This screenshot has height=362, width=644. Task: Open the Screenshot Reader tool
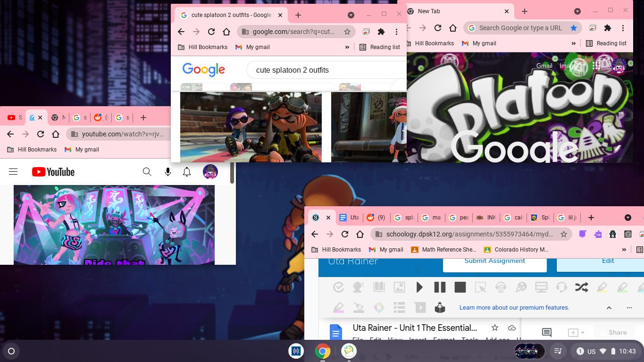tap(480, 287)
